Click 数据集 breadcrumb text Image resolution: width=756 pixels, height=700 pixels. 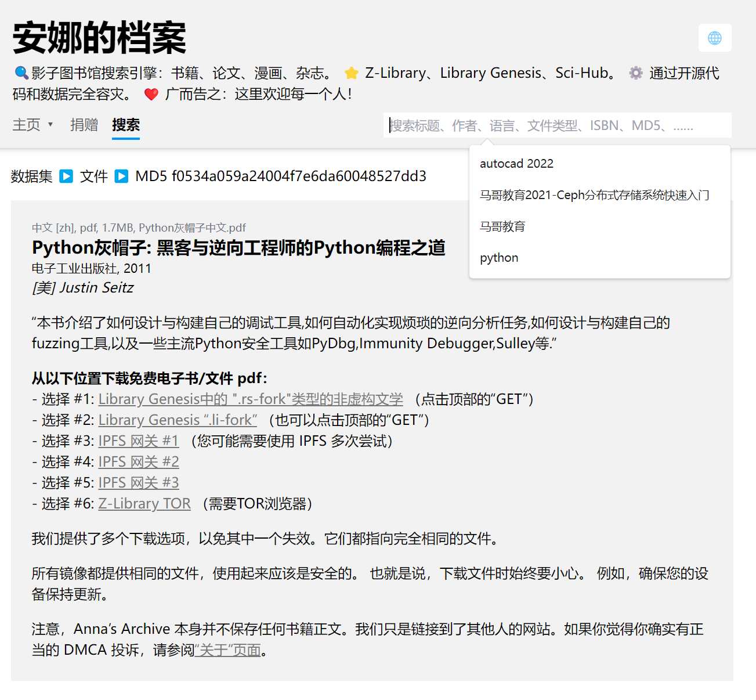pos(32,176)
